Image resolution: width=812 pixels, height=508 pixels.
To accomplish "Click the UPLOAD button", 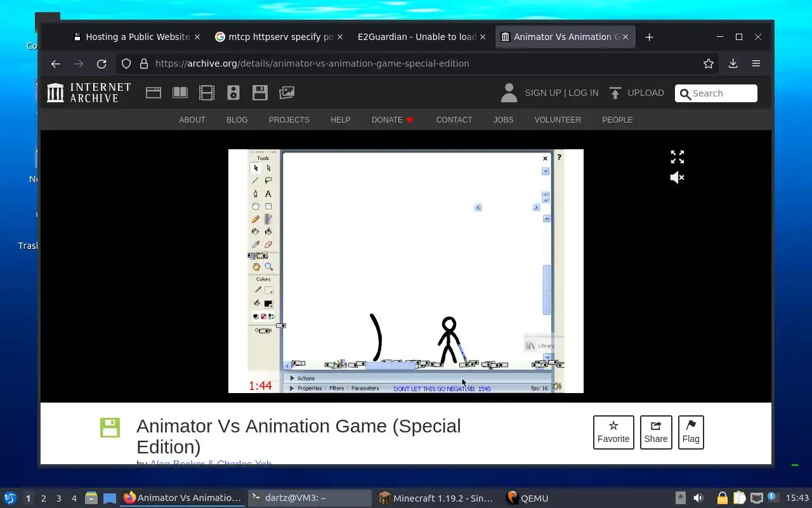I will click(636, 93).
